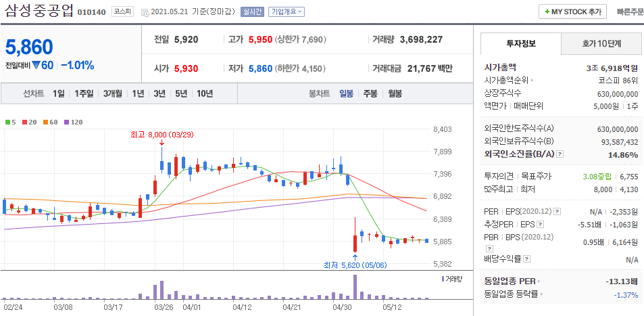Screen dimensions: 644x316
Task: Click the green plus icon in MY STOCK
Action: [x=547, y=12]
